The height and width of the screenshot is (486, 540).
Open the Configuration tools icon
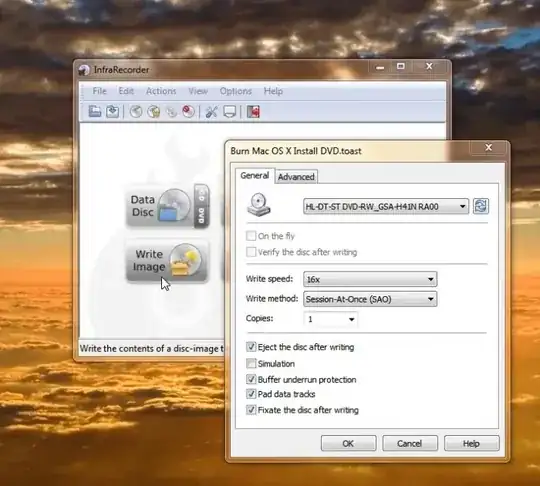click(211, 112)
